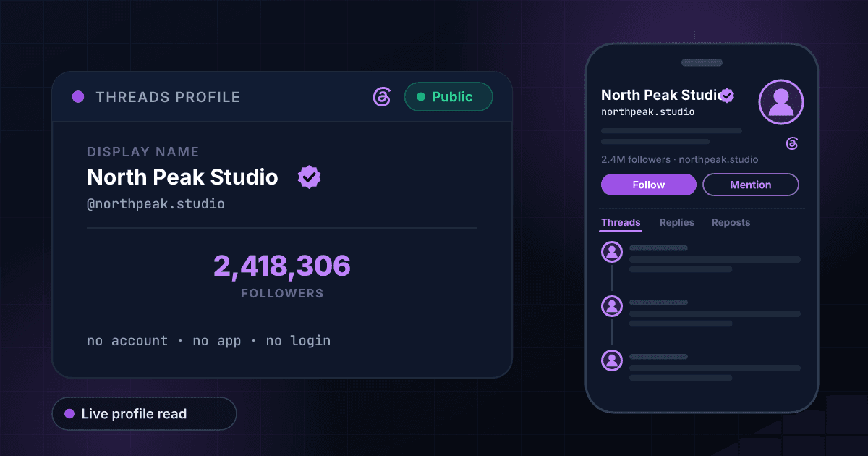The width and height of the screenshot is (868, 456).
Task: Click the verified badge next to the display name
Action: point(310,177)
